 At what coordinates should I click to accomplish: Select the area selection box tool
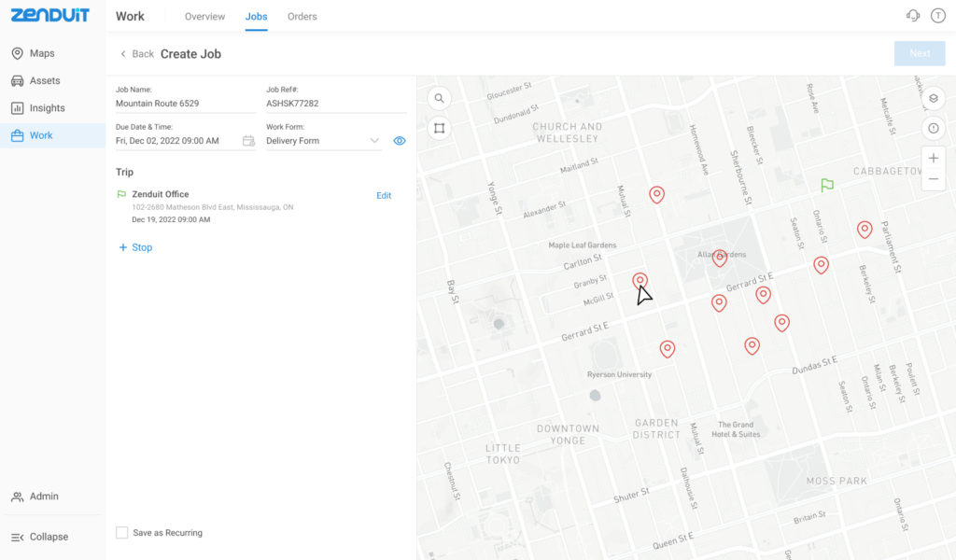[440, 129]
